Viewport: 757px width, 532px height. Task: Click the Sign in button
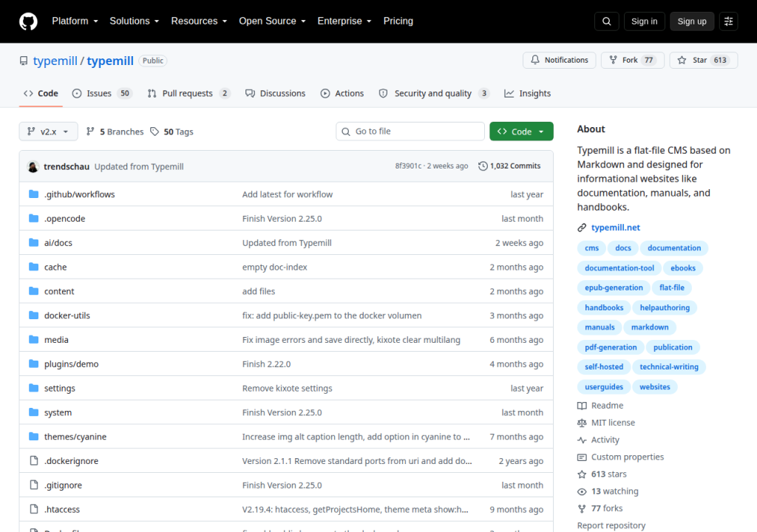point(644,21)
